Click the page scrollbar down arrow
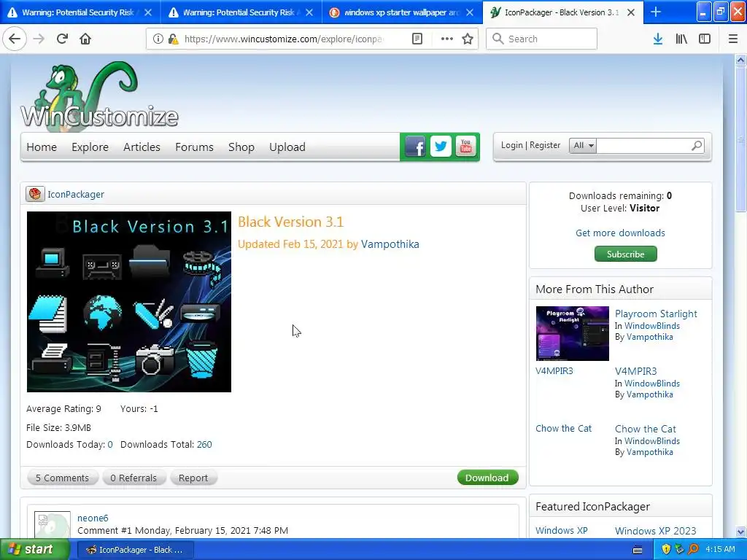Viewport: 747px width, 560px height. click(740, 532)
